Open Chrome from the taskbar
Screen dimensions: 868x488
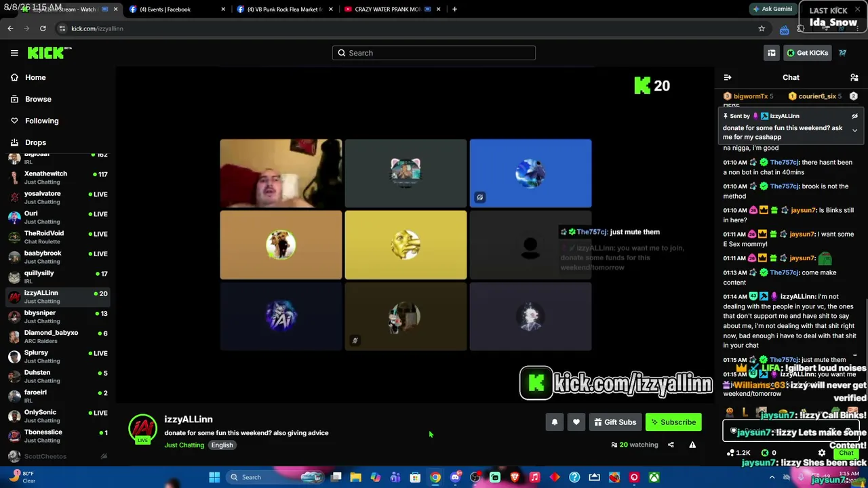tap(435, 477)
